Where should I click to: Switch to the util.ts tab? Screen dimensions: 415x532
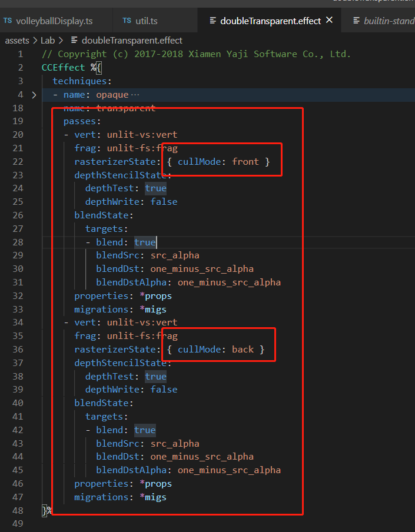pos(147,21)
